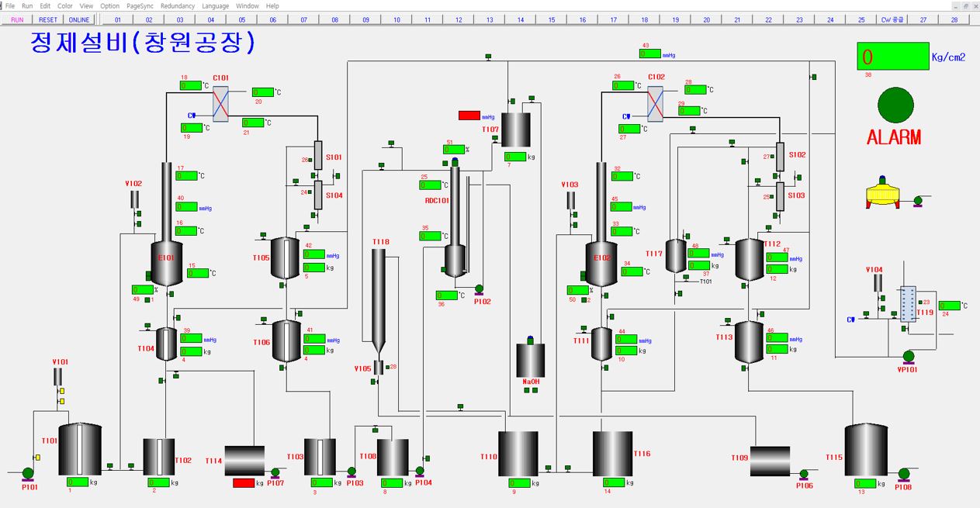This screenshot has width=980, height=508.
Task: Select the C102 heat exchanger symbol
Action: (656, 102)
